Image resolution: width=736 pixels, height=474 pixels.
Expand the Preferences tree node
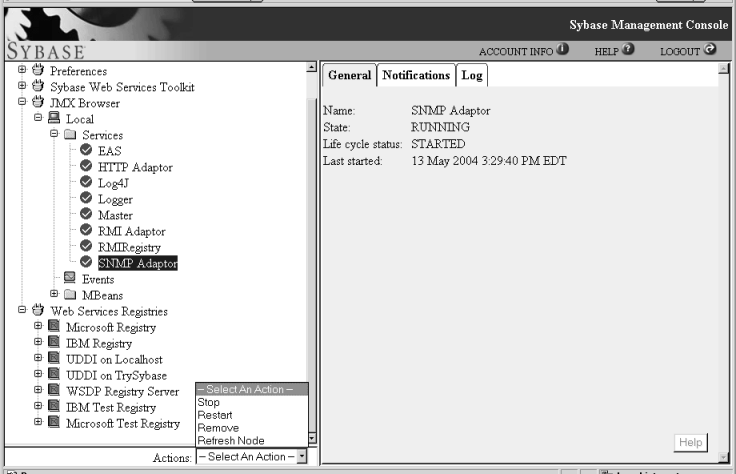tap(22, 71)
